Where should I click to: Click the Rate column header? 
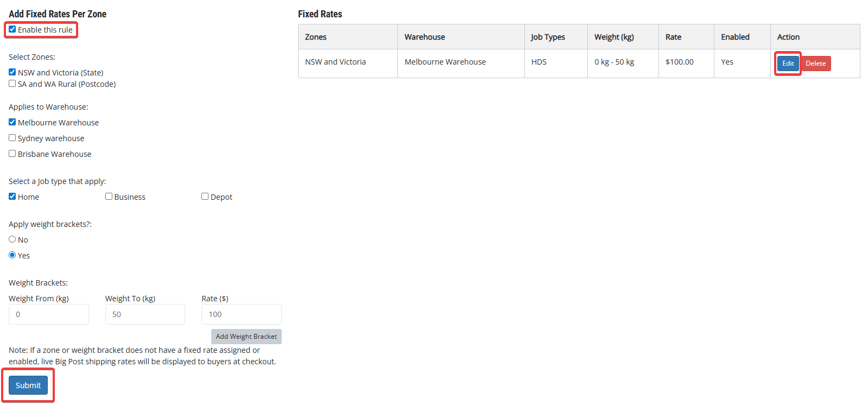tap(673, 37)
